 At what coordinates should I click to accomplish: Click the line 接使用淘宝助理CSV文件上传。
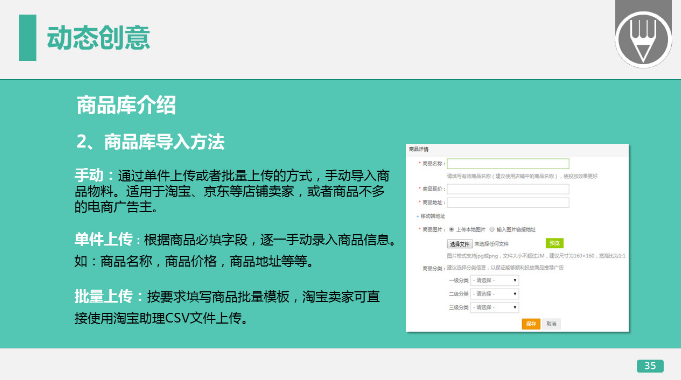click(162, 318)
